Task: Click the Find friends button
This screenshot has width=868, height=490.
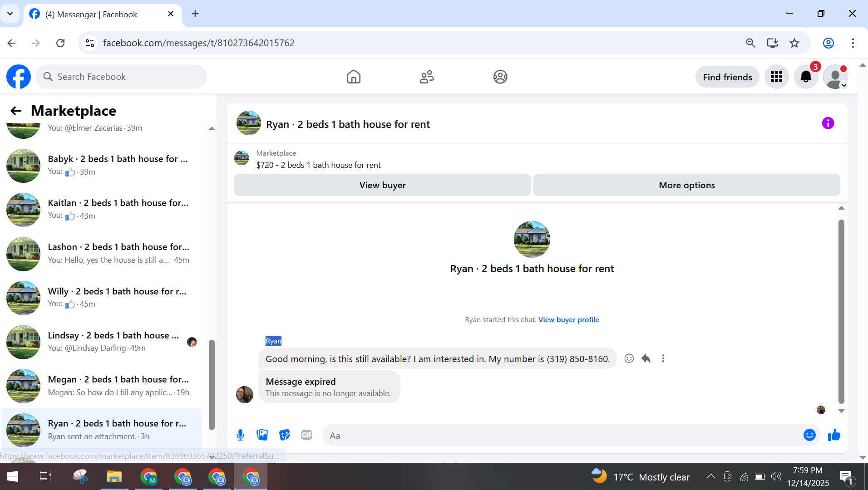Action: pos(727,77)
